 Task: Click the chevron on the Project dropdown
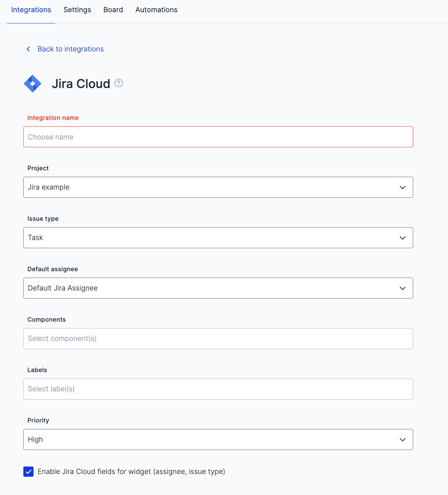coord(402,187)
